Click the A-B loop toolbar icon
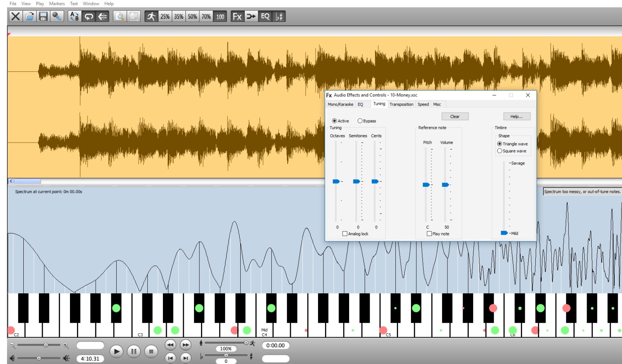The height and width of the screenshot is (364, 622). click(x=74, y=16)
